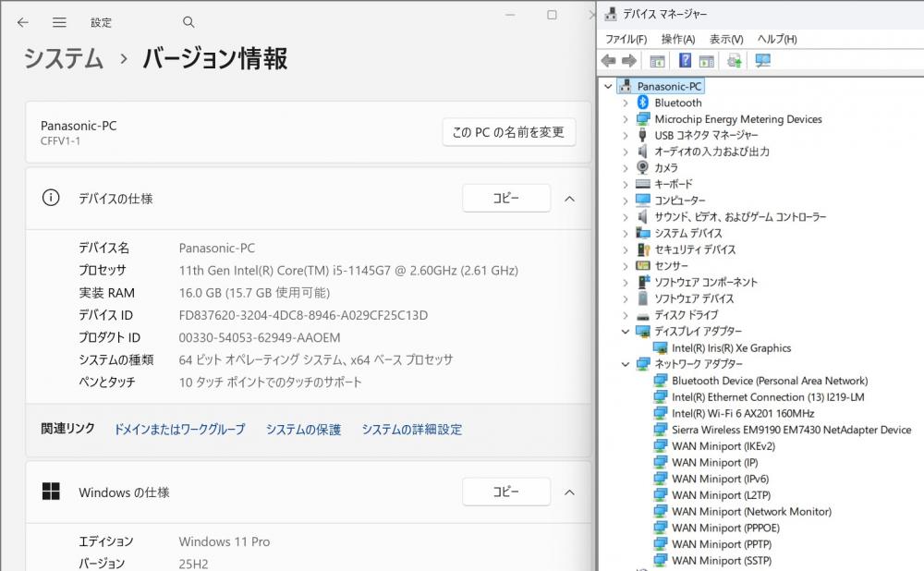Click the Device Manager forward arrow toolbar icon
This screenshot has height=571, width=924.
pos(629,61)
